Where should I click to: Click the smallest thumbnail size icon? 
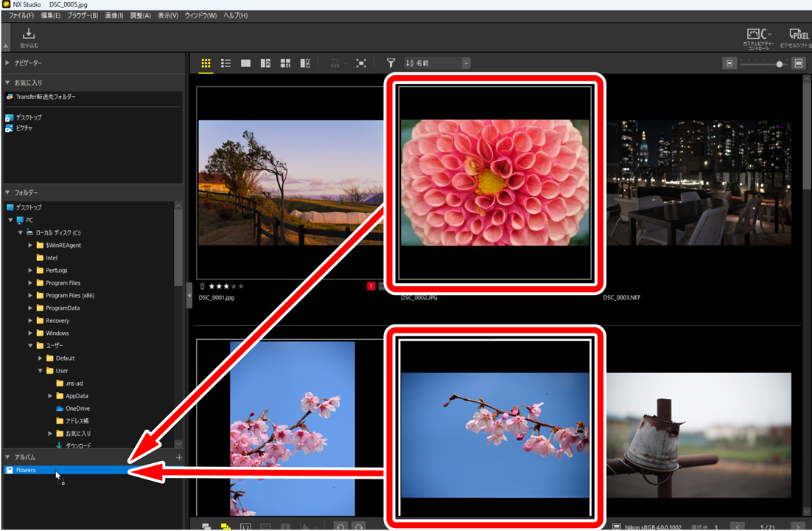coord(730,64)
